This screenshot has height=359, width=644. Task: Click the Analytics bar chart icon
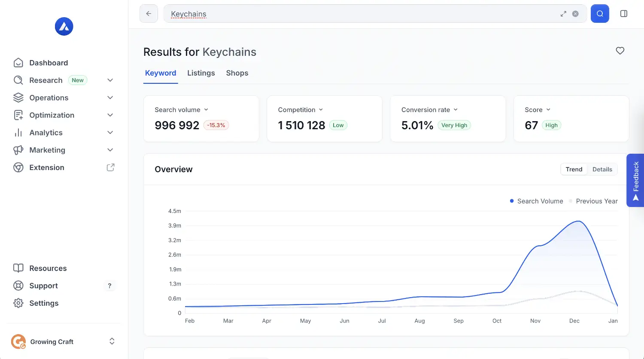pyautogui.click(x=18, y=133)
